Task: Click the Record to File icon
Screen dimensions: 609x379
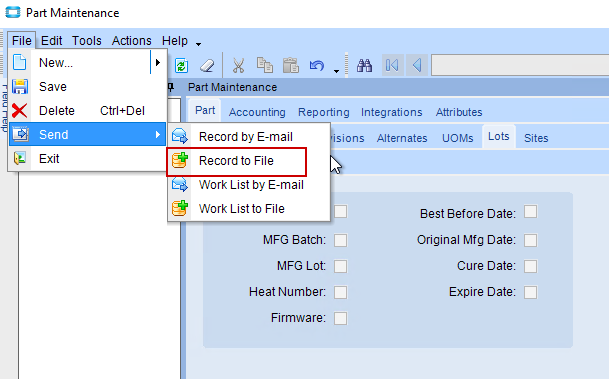Action: point(180,161)
